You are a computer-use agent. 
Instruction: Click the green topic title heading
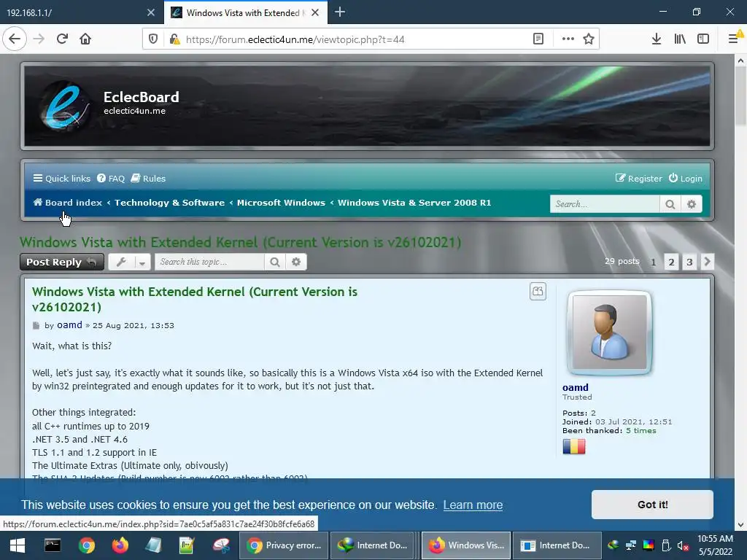(240, 242)
